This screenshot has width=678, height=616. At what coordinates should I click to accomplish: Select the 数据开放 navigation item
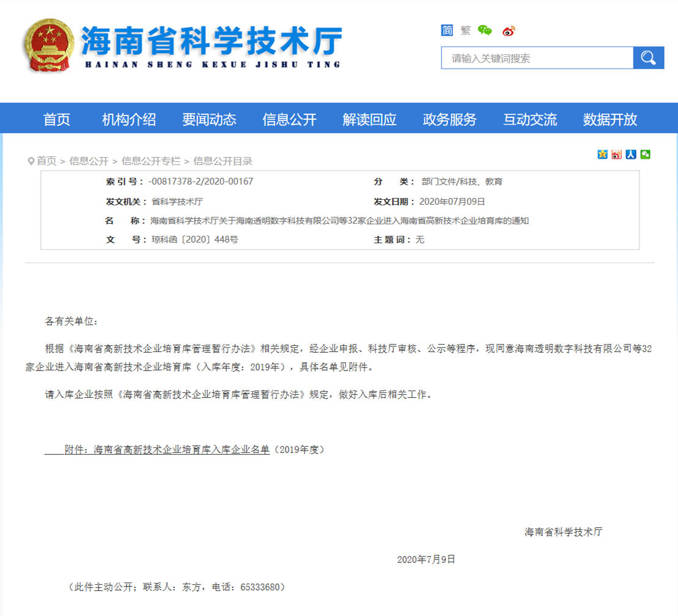610,119
